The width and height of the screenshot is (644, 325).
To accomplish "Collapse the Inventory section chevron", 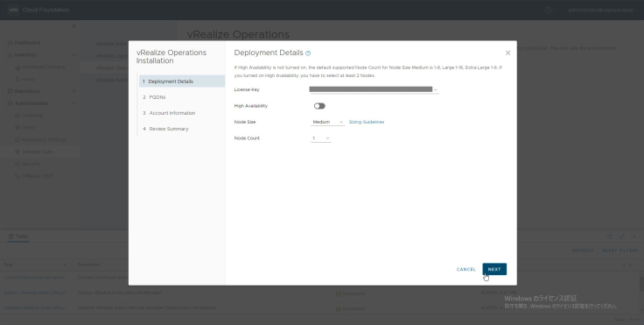I will (x=73, y=54).
